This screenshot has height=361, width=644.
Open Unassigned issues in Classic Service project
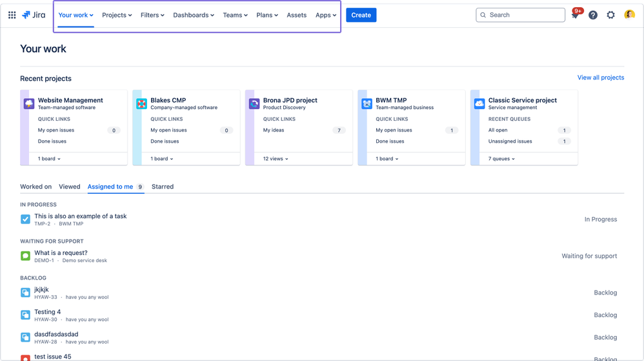coord(510,141)
